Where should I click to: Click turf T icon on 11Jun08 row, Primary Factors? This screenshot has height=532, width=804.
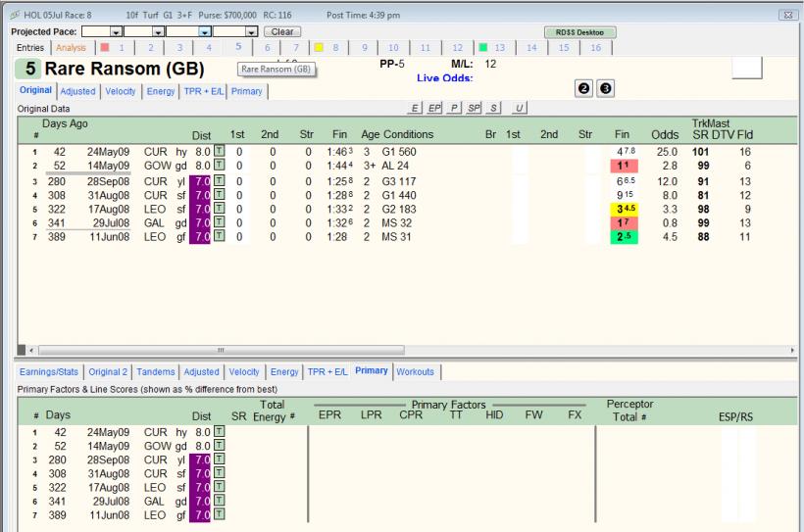(x=219, y=514)
